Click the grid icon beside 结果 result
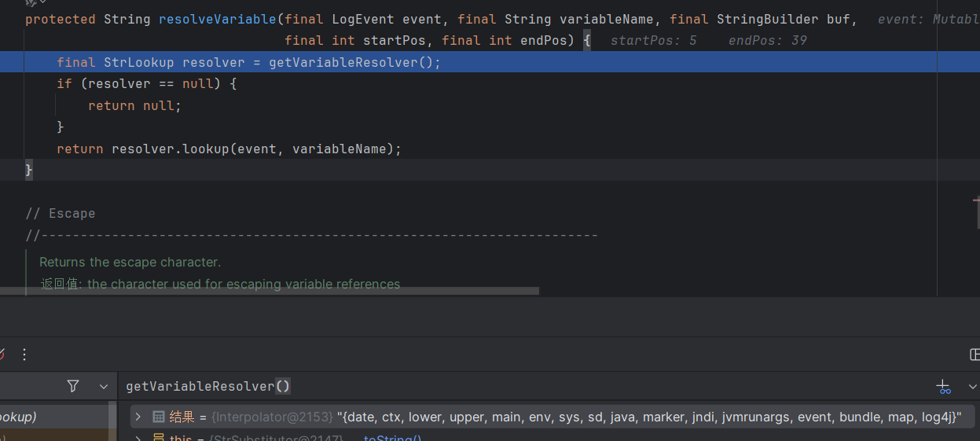 coord(159,417)
